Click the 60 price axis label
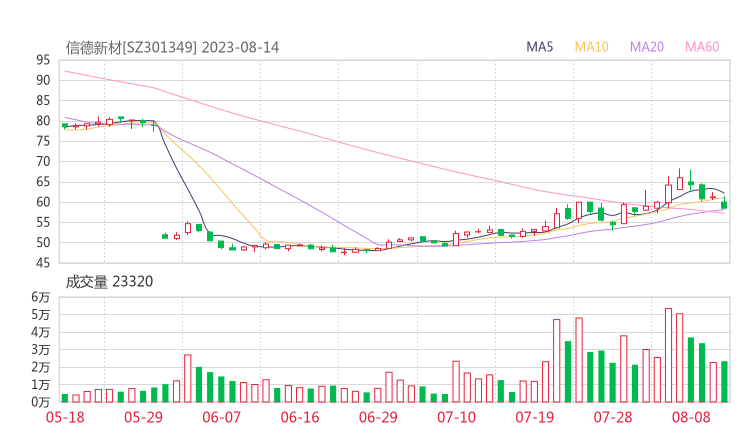Viewport: 740px width, 440px height. [x=43, y=202]
